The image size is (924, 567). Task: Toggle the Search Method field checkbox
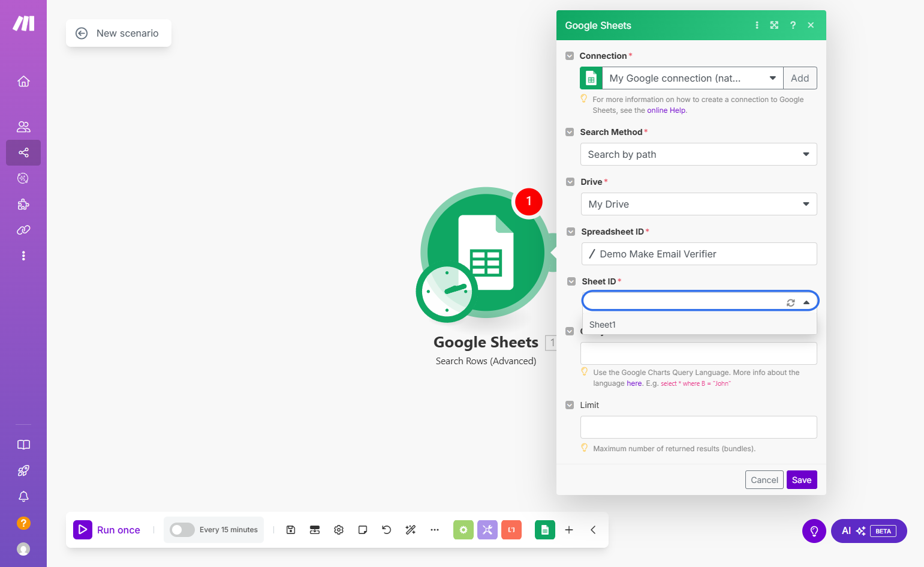570,132
